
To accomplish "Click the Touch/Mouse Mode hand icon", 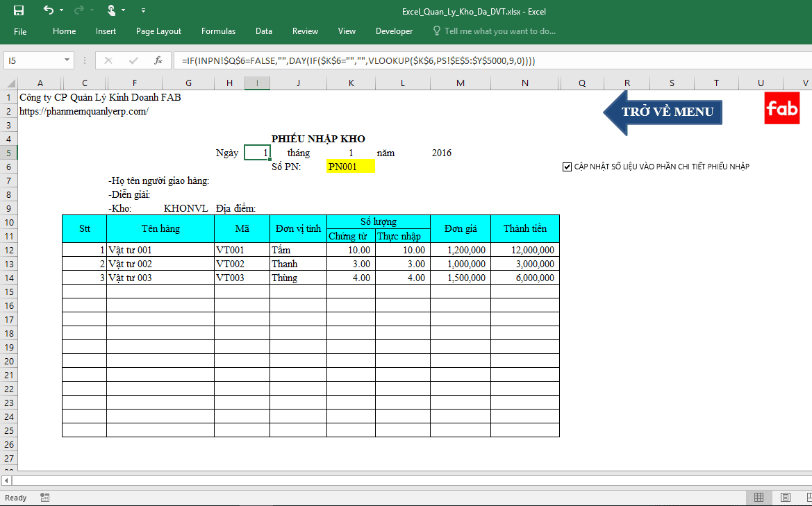I will [x=111, y=10].
